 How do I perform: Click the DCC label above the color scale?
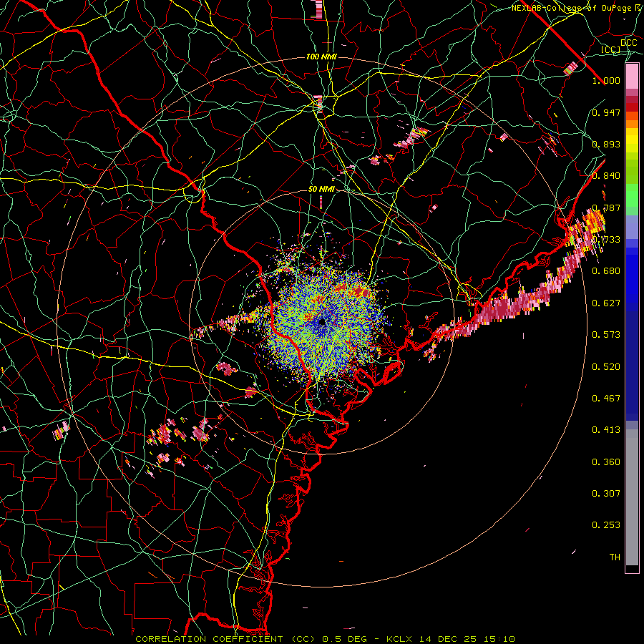click(629, 43)
